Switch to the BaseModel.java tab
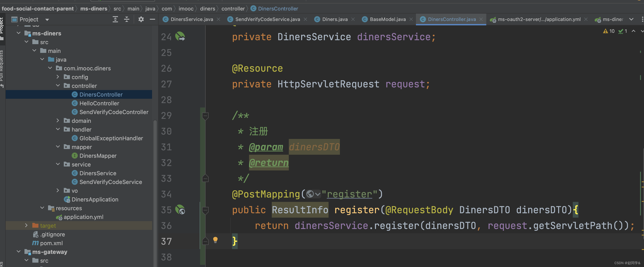 click(388, 19)
